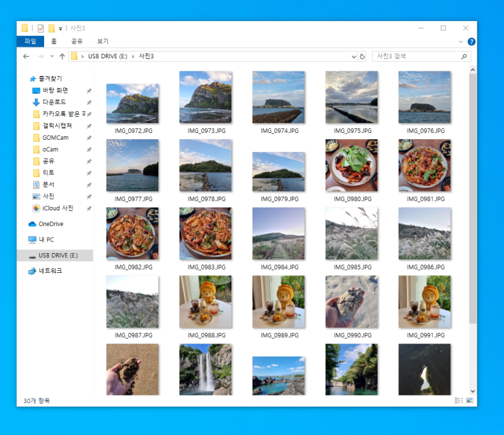Open the 보기 ribbon tab
Screen dimensions: 504x435
click(103, 41)
